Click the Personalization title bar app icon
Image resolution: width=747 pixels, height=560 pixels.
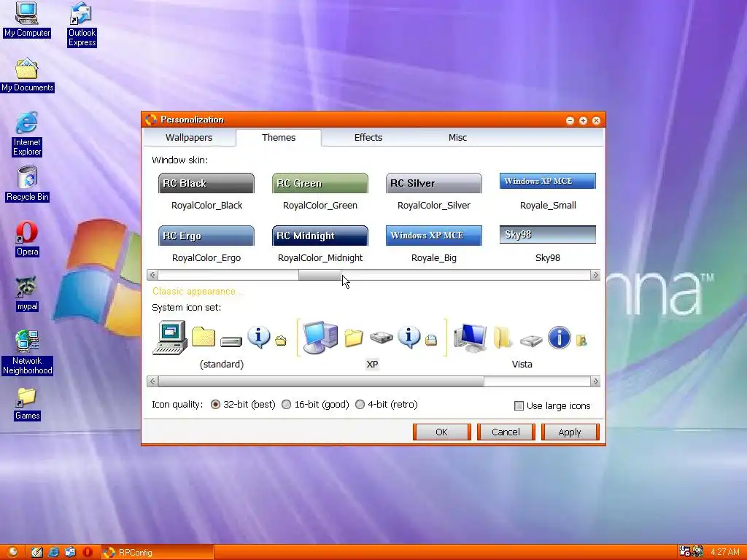click(x=151, y=120)
